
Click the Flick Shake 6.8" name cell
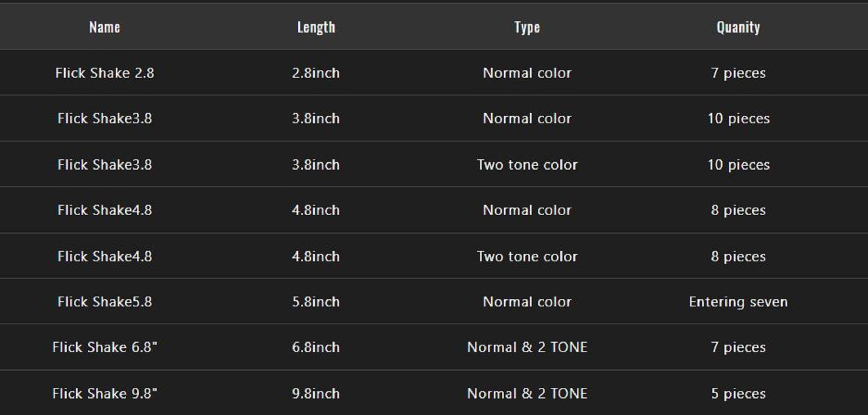coord(105,347)
